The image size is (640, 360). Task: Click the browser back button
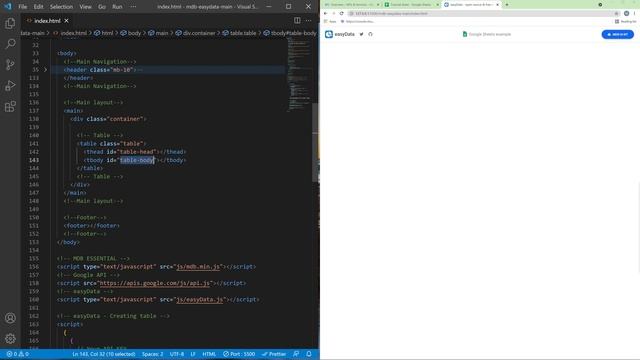pyautogui.click(x=325, y=13)
